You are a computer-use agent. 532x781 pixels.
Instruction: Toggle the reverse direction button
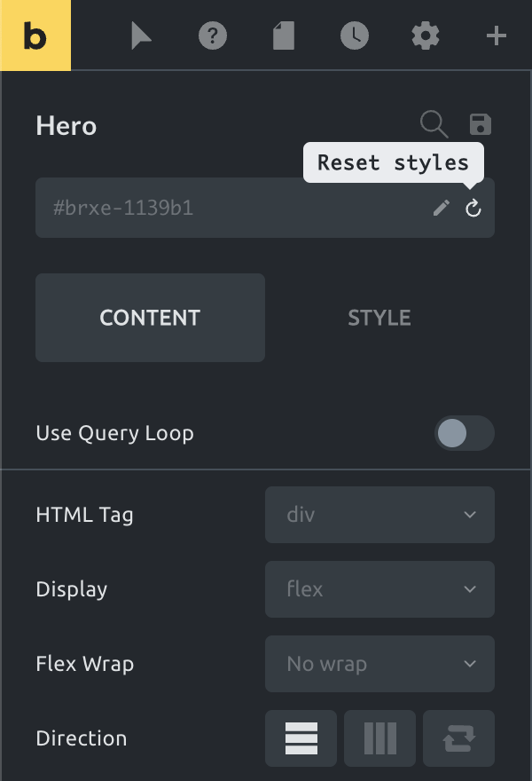tap(458, 738)
